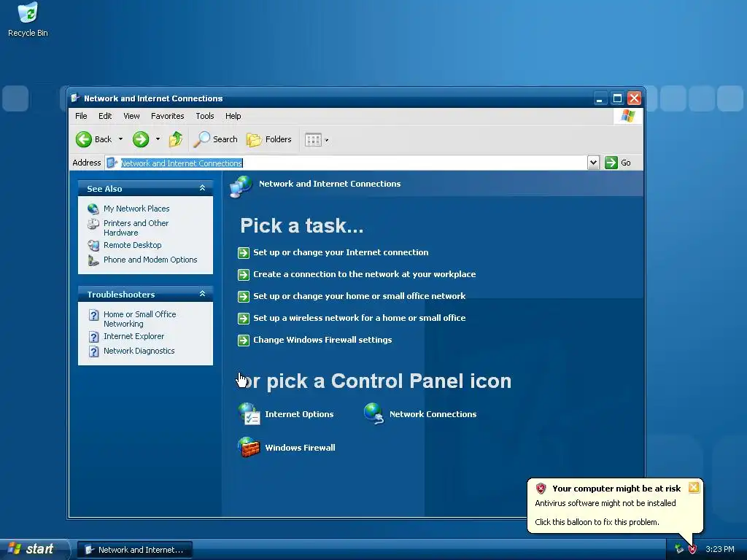Click Windows Firewall label text
The height and width of the screenshot is (560, 747).
tap(300, 448)
